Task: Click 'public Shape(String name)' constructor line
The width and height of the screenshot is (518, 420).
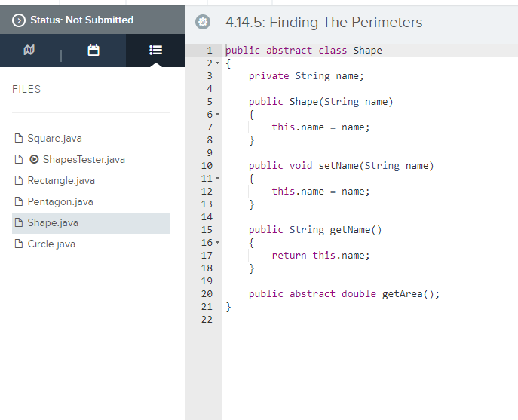Action: (x=320, y=102)
